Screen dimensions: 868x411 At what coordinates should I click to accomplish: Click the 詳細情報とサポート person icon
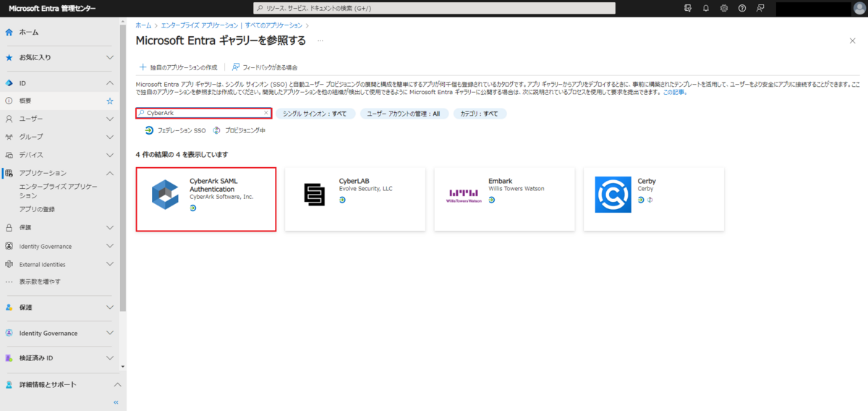pos(9,384)
